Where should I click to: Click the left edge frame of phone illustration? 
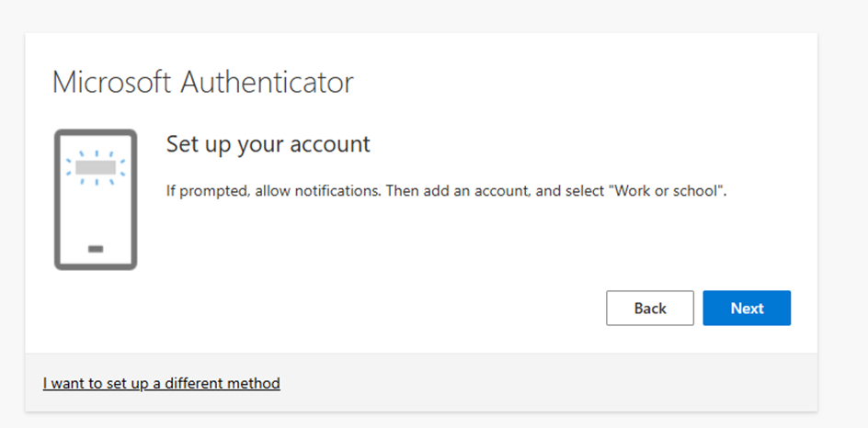(57, 199)
